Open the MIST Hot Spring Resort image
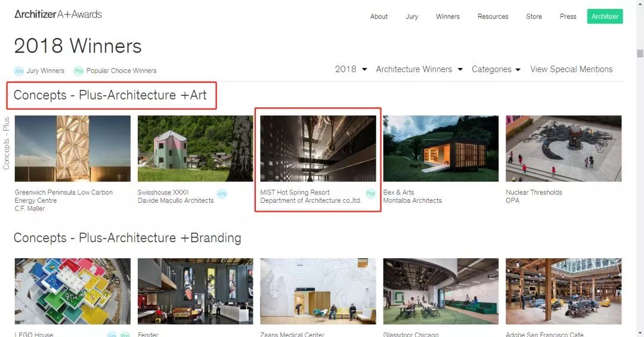This screenshot has height=337, width=644. [x=318, y=149]
